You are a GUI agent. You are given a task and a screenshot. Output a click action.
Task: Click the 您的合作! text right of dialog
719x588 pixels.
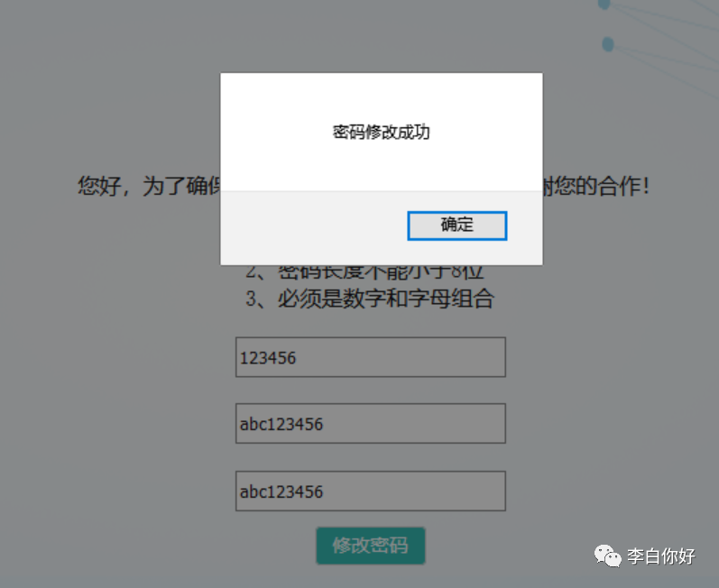pyautogui.click(x=596, y=186)
